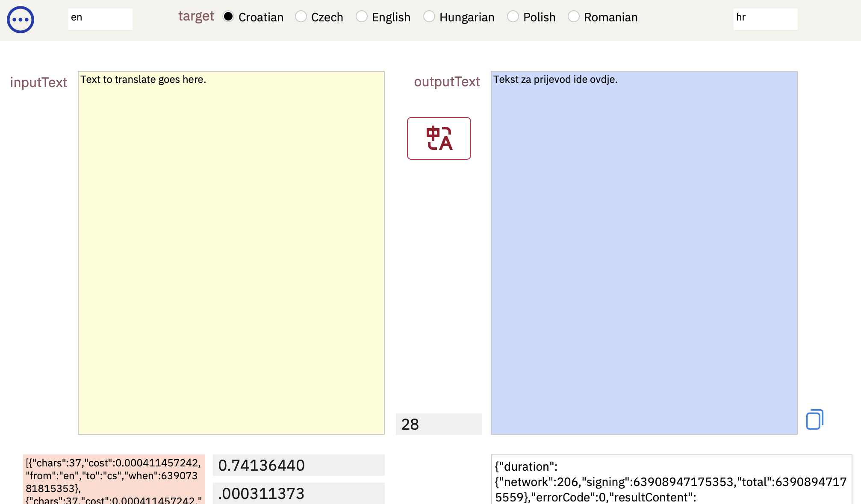Click inside the yellow inputText area

[231, 252]
